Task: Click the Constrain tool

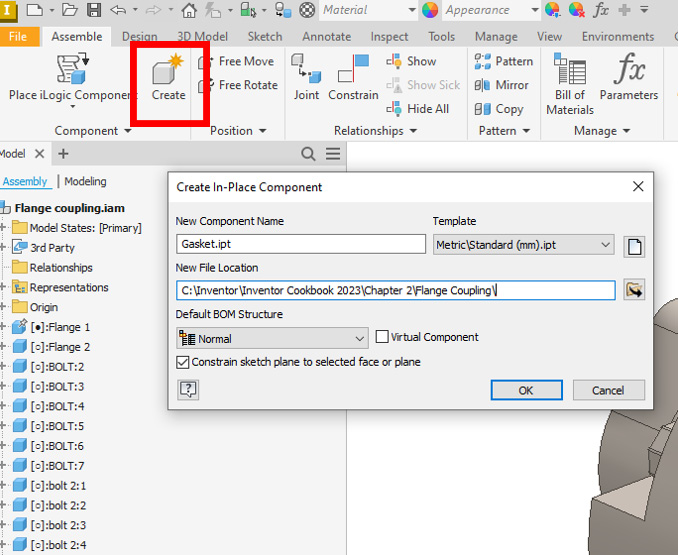Action: 353,78
